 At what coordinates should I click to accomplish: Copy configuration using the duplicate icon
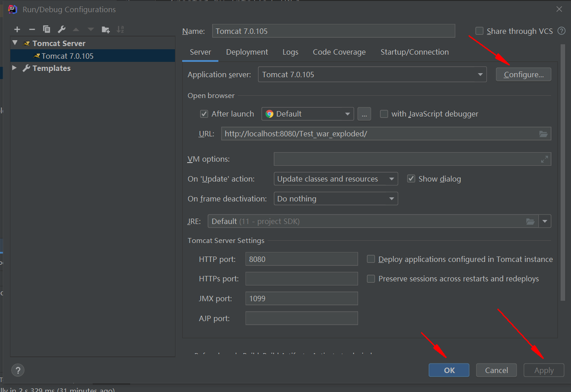(46, 30)
